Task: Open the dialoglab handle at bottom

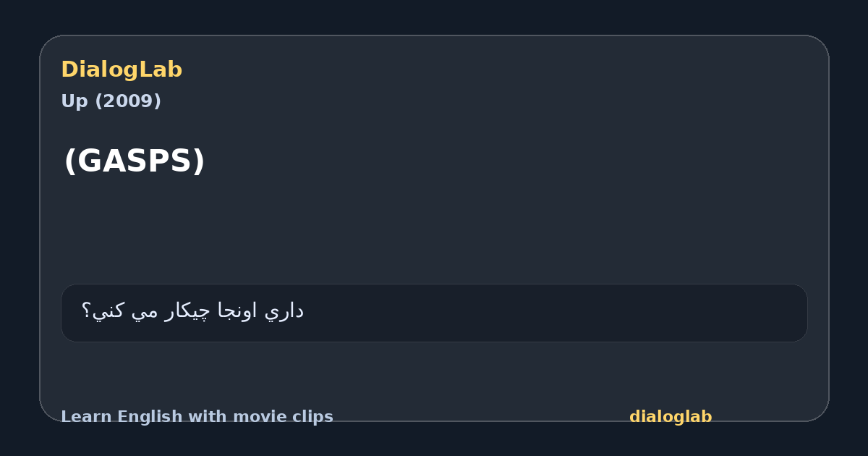Action: tap(671, 417)
